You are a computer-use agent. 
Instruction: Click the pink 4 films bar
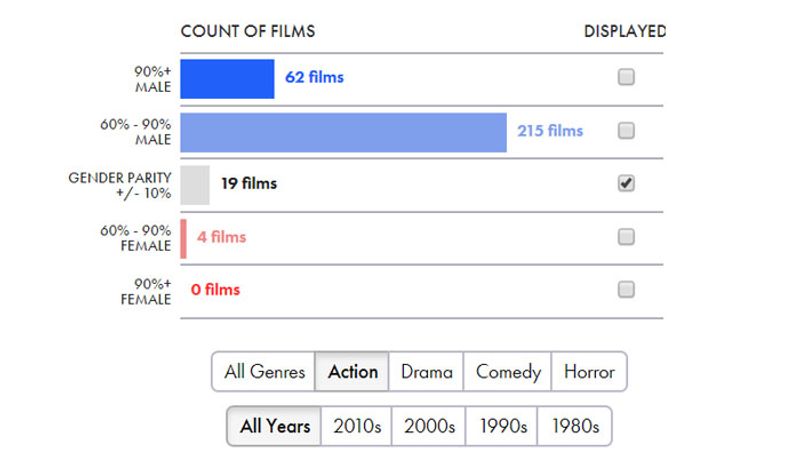click(x=184, y=238)
